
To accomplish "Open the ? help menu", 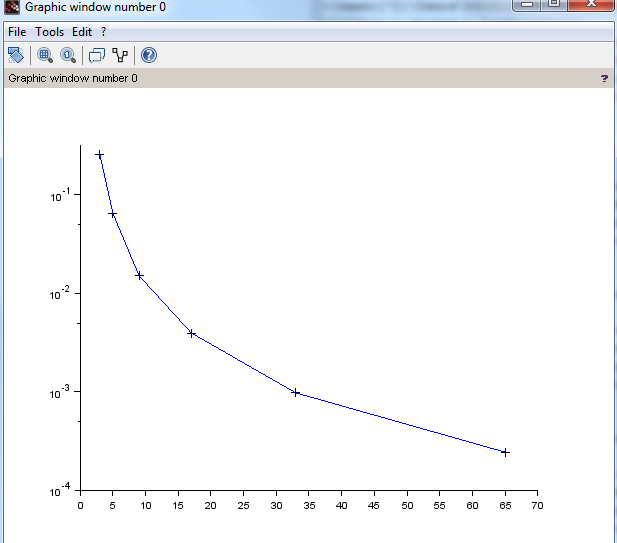I will [103, 32].
